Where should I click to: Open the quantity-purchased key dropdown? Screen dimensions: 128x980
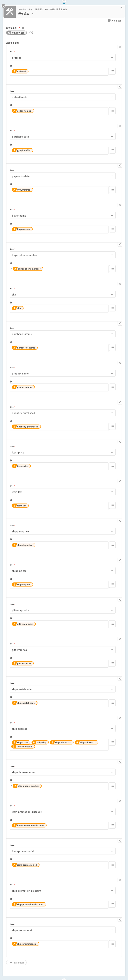tap(63, 413)
